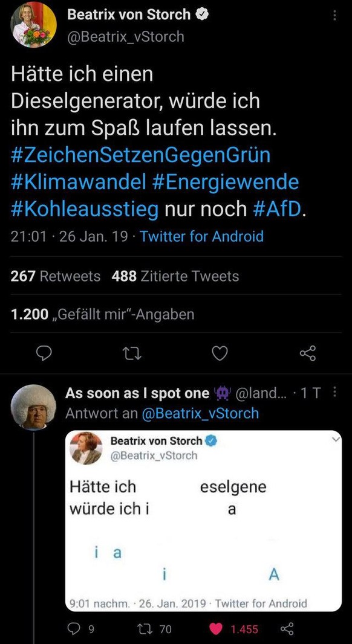Open three-dot menu on reply tweet

coord(334,393)
